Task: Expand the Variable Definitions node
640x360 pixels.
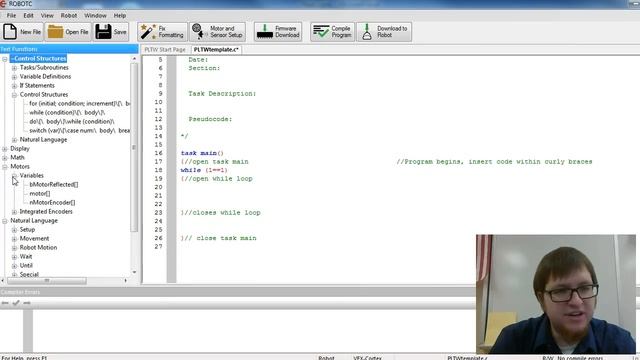Action: [14, 77]
